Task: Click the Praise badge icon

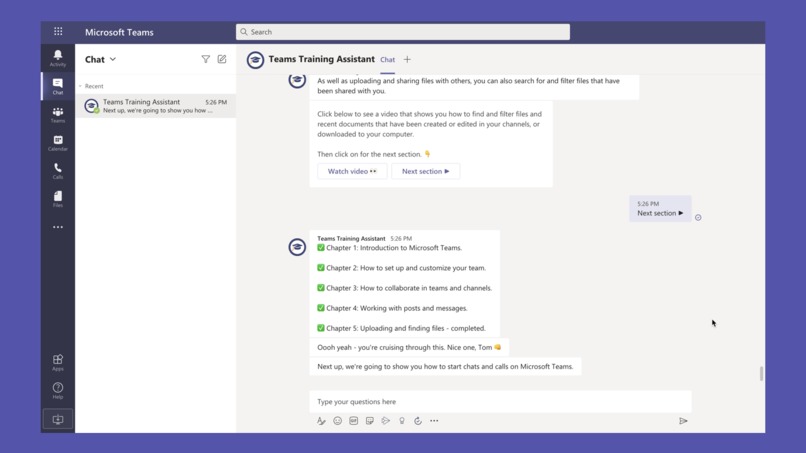Action: (x=402, y=421)
